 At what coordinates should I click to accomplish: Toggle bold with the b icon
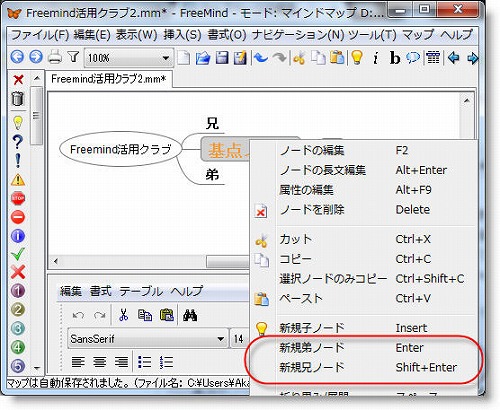coord(395,58)
